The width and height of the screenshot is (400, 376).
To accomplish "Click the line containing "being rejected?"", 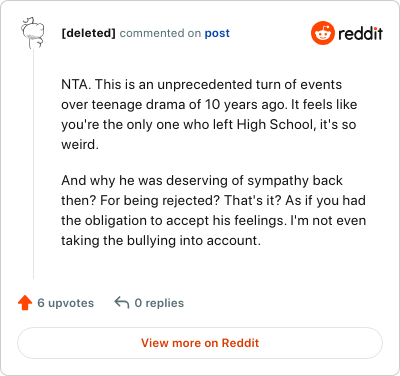I will (213, 200).
